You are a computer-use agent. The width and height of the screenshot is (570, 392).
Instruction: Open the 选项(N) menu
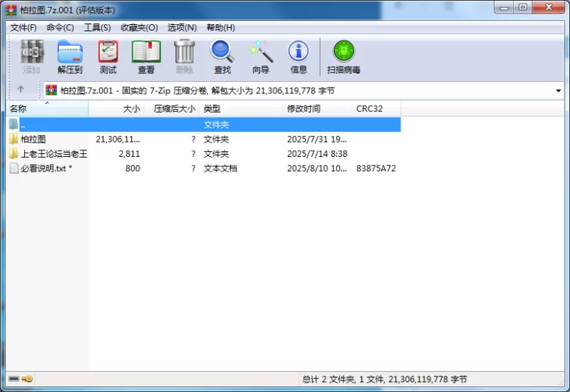click(x=182, y=28)
